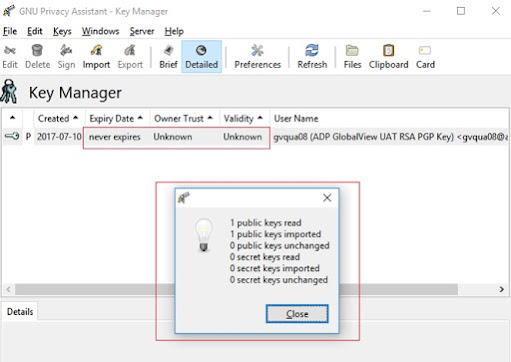Click '1 public keys read' text
The image size is (511, 362).
pos(266,223)
